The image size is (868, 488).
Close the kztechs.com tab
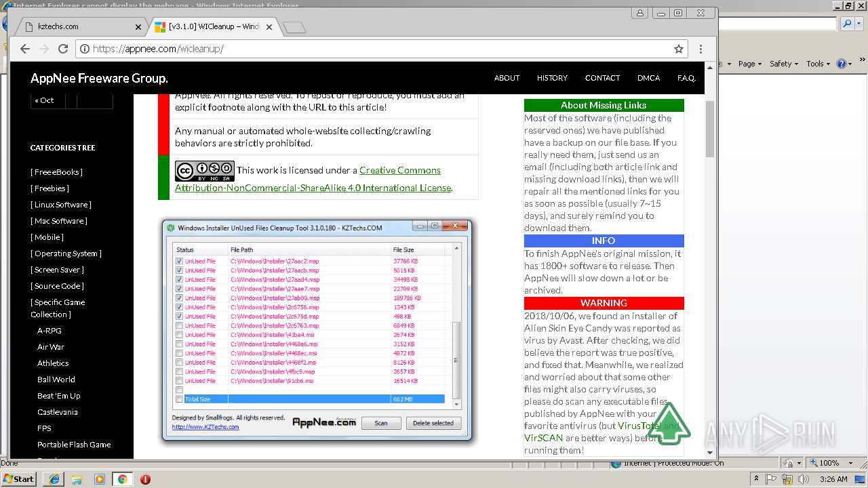coord(138,27)
